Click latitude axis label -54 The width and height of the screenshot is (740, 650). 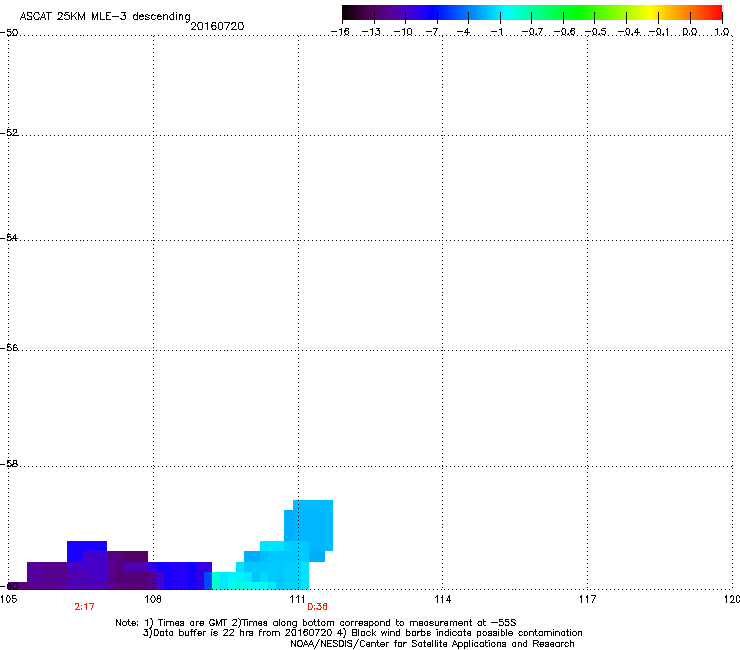9,237
